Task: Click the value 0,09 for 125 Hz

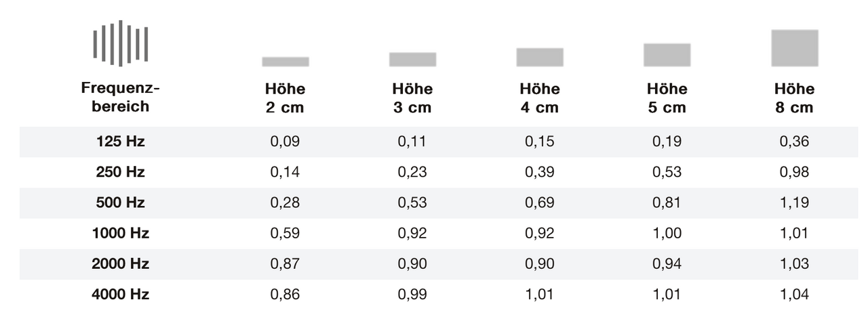Action: 285,142
